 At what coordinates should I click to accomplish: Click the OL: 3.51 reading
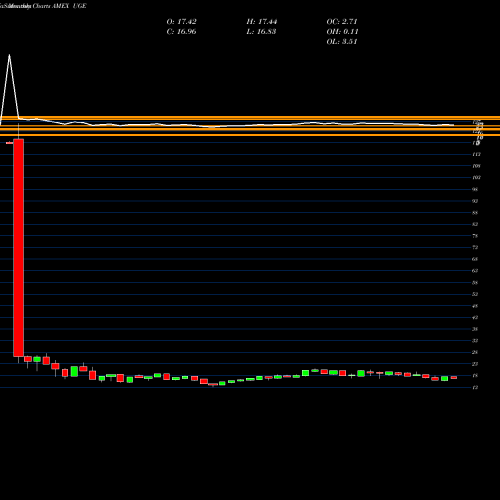tap(342, 42)
